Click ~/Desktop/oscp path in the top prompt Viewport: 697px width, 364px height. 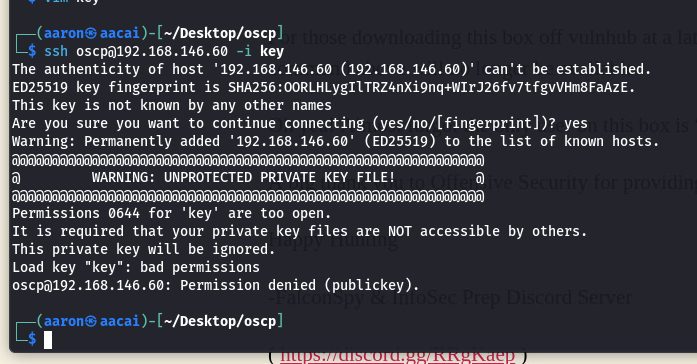pyautogui.click(x=220, y=33)
